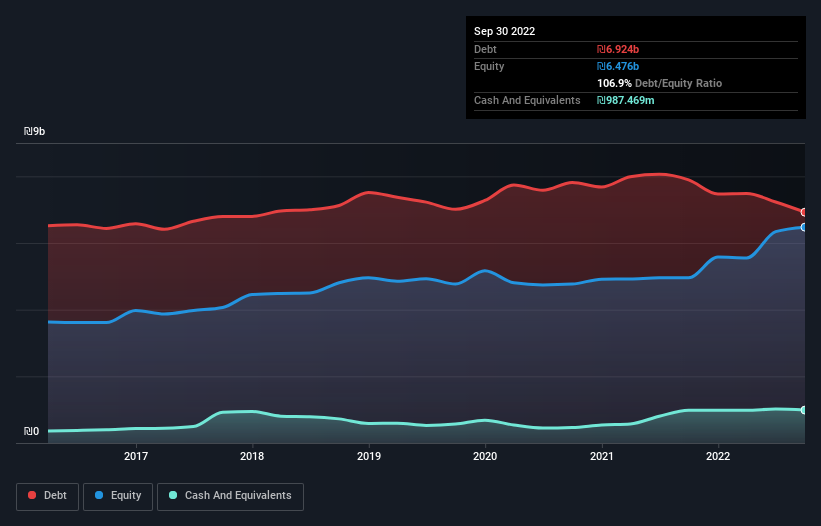Click the tooltip Cash And Equivalents label
Screen dimensions: 821x526
(527, 100)
